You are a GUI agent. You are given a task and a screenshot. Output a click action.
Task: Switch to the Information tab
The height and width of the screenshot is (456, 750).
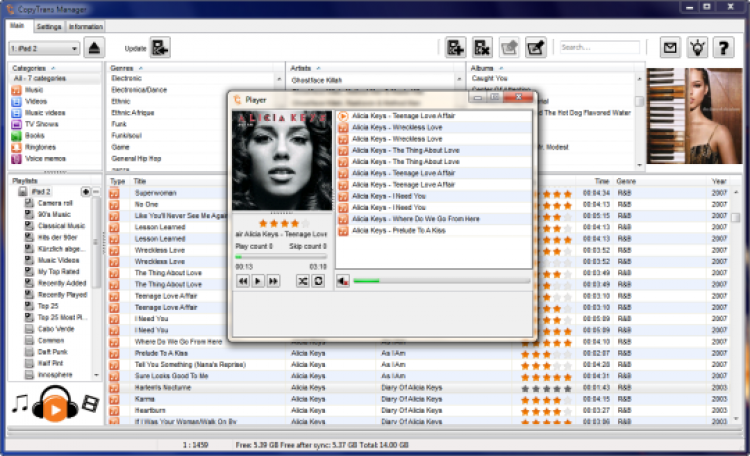85,26
